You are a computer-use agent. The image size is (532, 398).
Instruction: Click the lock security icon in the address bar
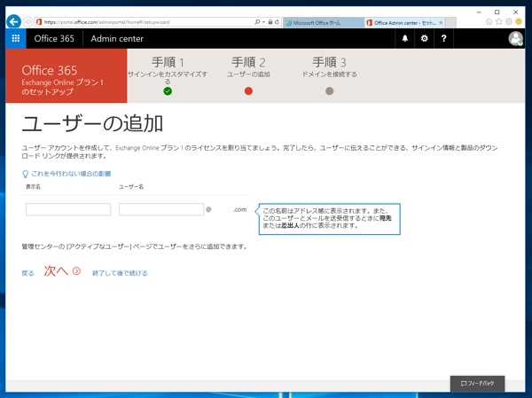pos(270,22)
